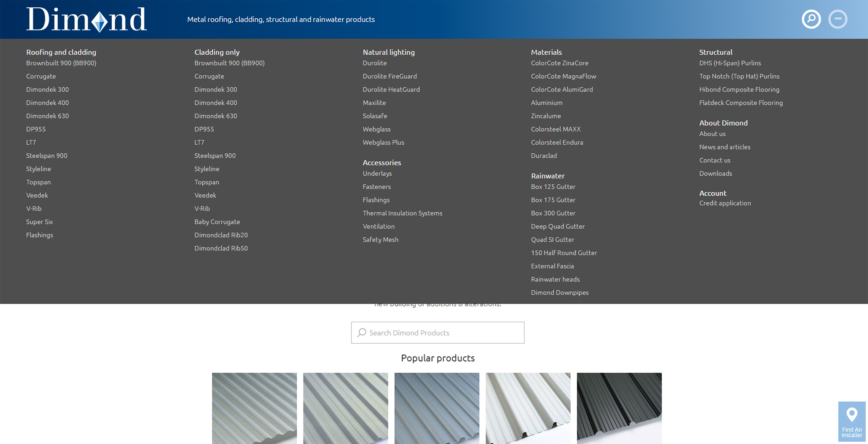The width and height of the screenshot is (868, 444).
Task: Open the second grey ribbed product thumbnail
Action: click(346, 408)
